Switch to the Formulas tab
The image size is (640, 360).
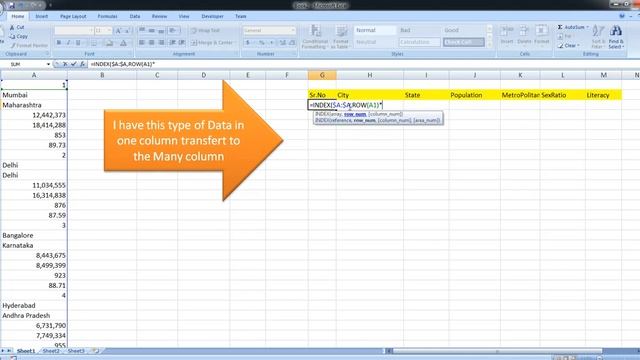tap(107, 16)
